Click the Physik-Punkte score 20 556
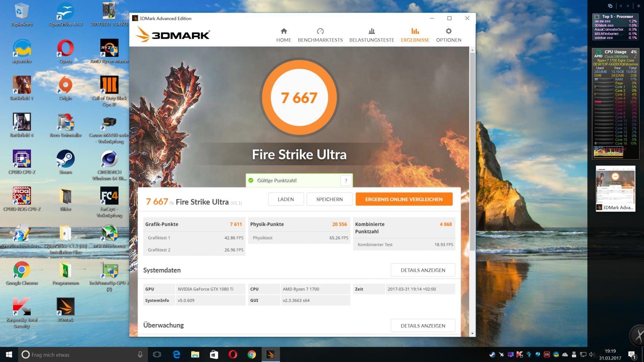This screenshot has height=362, width=644. (x=339, y=224)
